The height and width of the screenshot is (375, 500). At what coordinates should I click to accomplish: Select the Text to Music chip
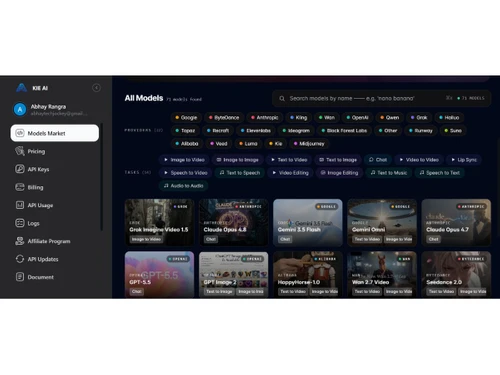pyautogui.click(x=389, y=173)
